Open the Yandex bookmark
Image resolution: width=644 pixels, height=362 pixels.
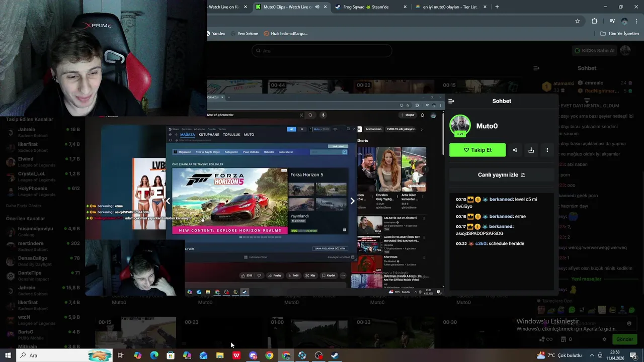tap(215, 34)
